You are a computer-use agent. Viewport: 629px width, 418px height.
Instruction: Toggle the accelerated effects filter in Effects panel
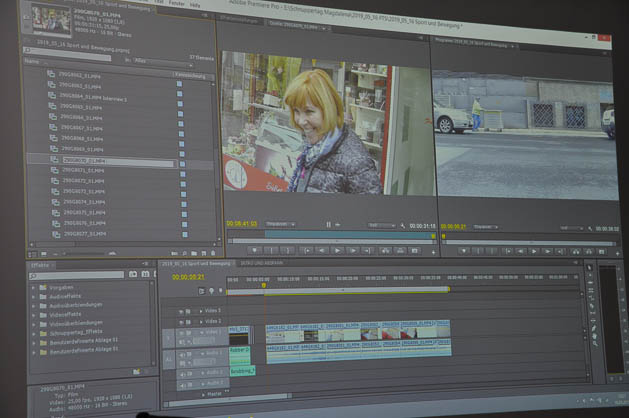click(x=133, y=274)
